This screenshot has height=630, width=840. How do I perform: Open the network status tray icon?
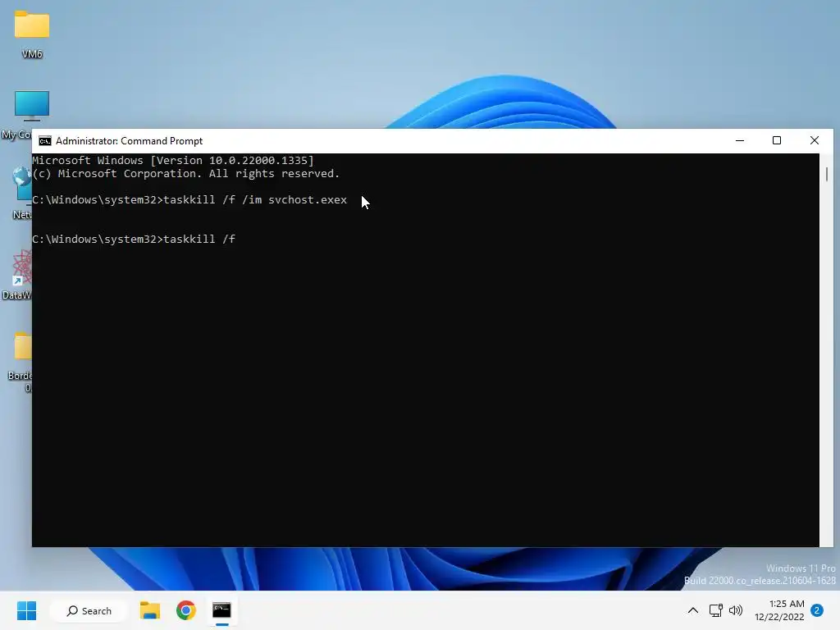click(715, 610)
